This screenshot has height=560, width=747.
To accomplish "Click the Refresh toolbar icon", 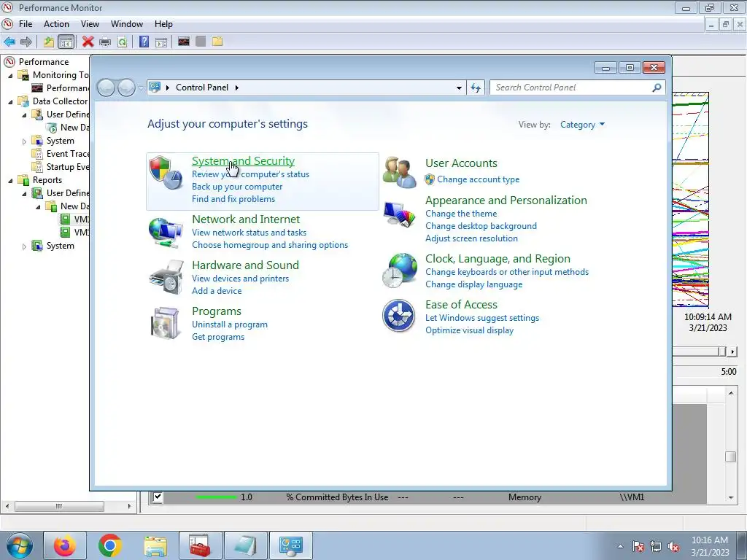I will coord(123,42).
